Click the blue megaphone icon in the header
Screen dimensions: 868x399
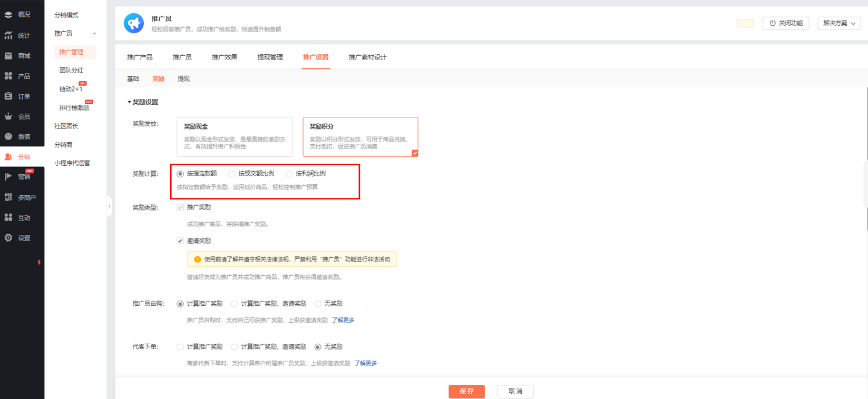[134, 23]
